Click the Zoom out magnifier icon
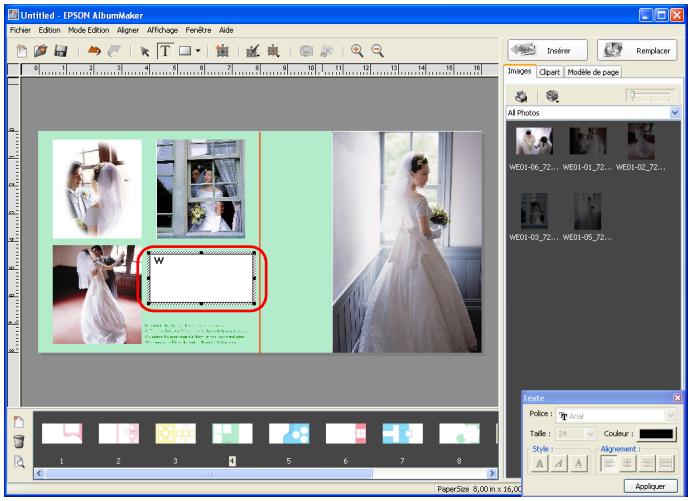This screenshot has width=692, height=501. tap(377, 51)
